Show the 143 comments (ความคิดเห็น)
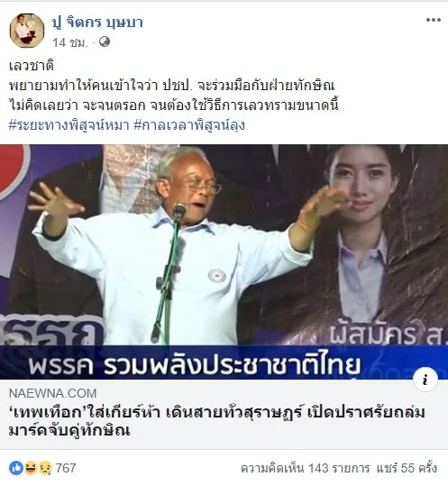Image resolution: width=448 pixels, height=486 pixels. [306, 468]
